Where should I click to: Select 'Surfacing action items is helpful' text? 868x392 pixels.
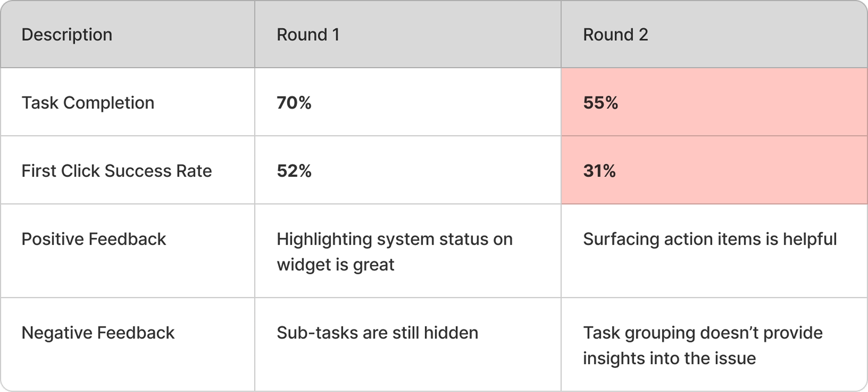[x=710, y=239]
